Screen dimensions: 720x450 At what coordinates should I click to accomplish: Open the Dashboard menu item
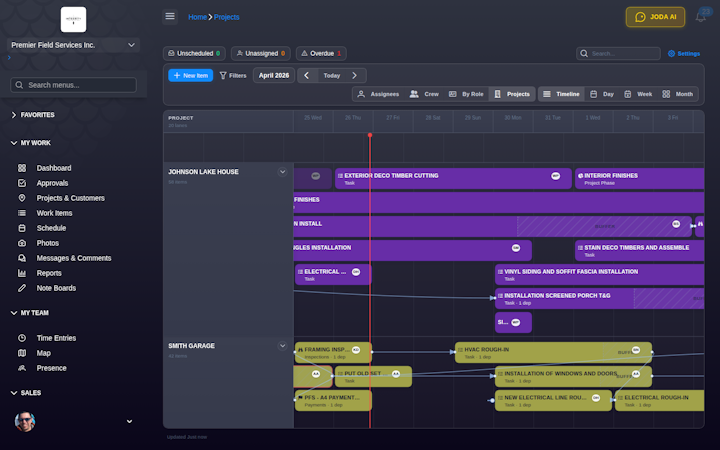click(x=54, y=168)
